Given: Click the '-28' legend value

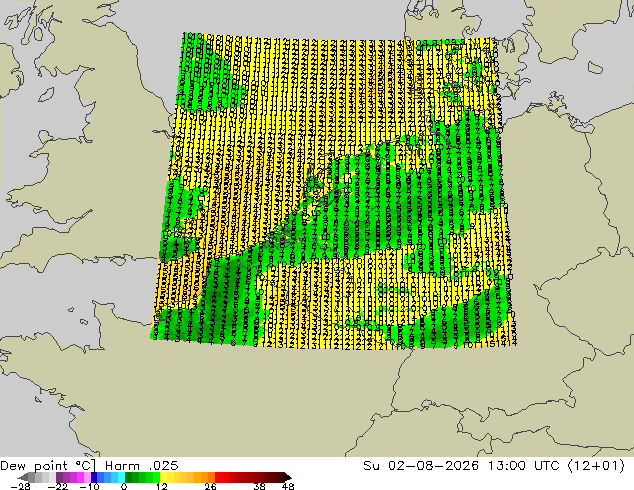Looking at the screenshot, I should coord(20,486).
